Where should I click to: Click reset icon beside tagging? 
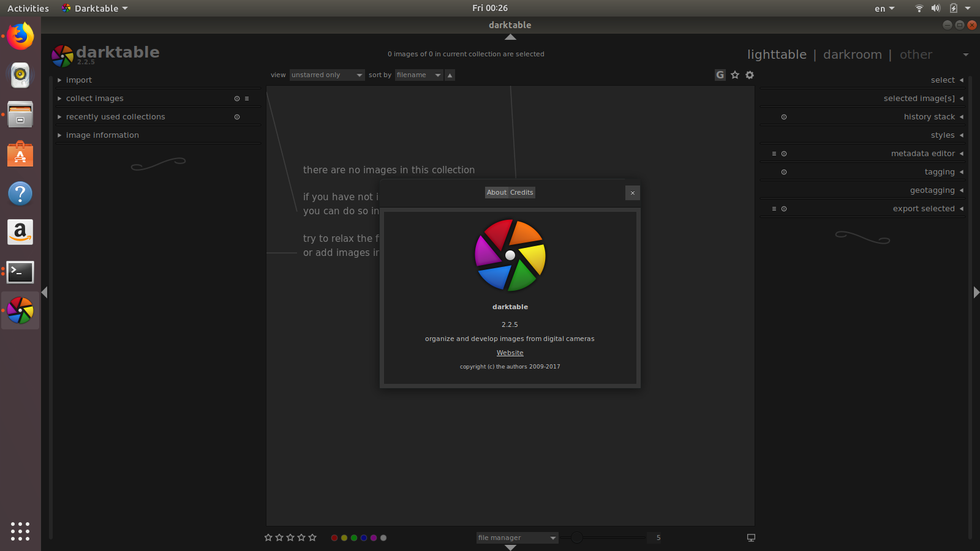coord(784,172)
